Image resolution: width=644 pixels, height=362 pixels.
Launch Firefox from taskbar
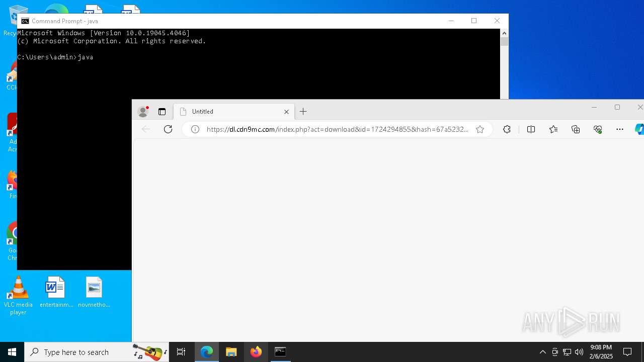pyautogui.click(x=256, y=352)
